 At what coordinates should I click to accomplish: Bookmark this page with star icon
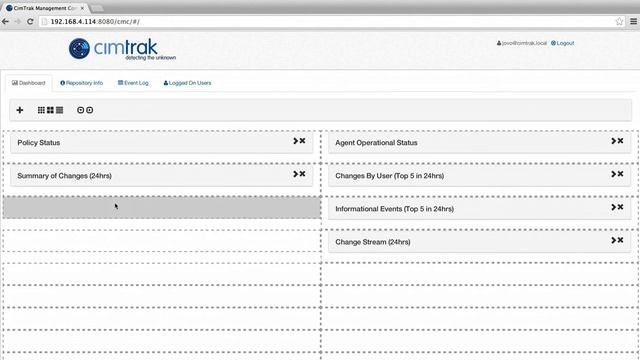[x=619, y=22]
